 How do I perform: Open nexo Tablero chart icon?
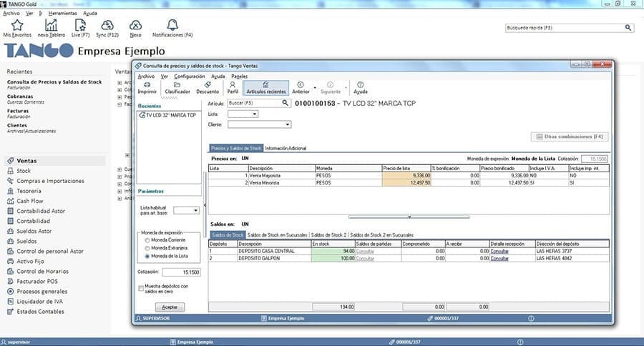(51, 26)
